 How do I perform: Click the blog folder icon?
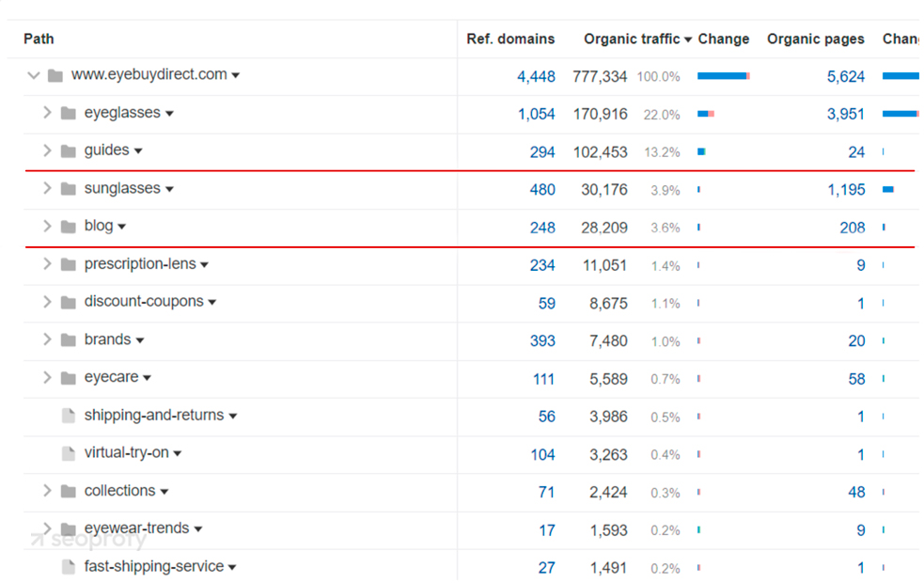(69, 227)
